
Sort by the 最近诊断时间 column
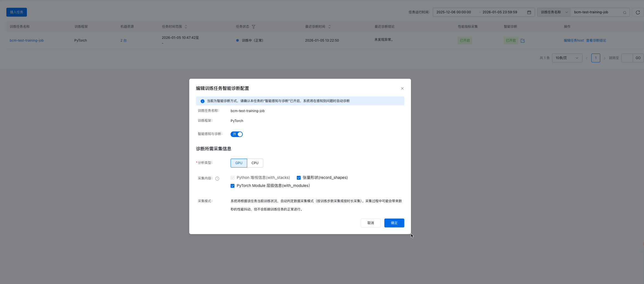pos(329,26)
